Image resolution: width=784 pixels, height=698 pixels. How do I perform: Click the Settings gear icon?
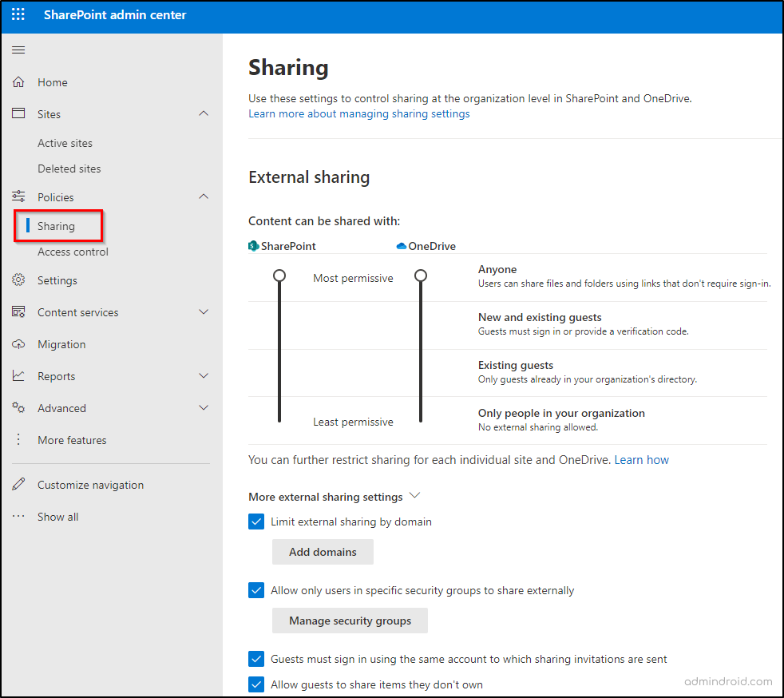[18, 280]
